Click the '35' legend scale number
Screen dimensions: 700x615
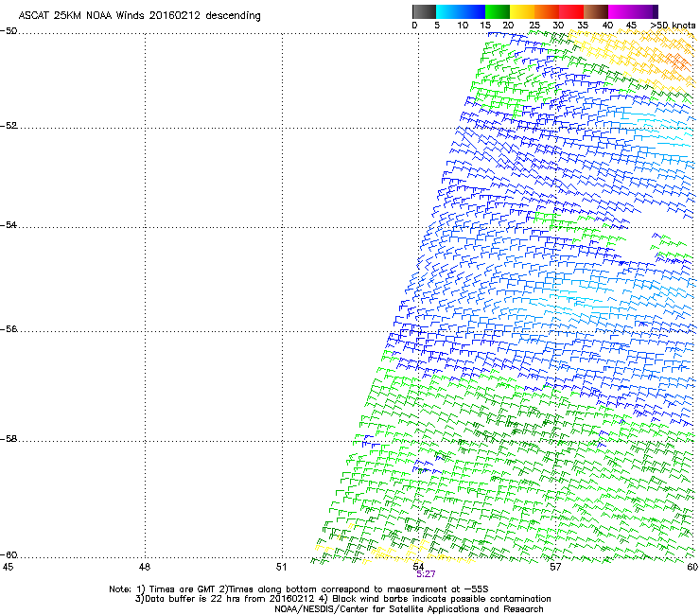[583, 26]
